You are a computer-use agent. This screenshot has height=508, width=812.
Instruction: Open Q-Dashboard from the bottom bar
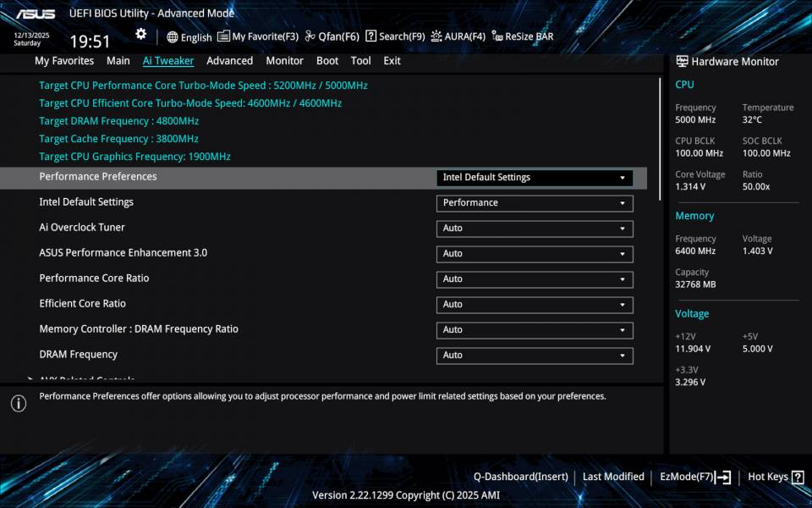pyautogui.click(x=520, y=477)
